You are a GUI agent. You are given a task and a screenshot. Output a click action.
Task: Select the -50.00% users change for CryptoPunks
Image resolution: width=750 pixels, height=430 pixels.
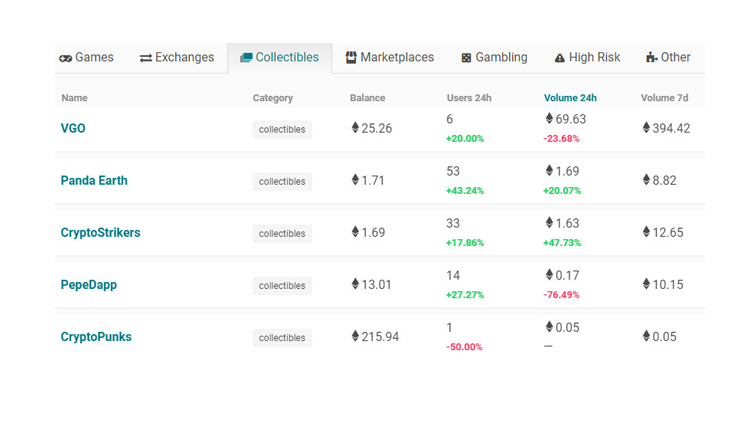click(x=464, y=347)
